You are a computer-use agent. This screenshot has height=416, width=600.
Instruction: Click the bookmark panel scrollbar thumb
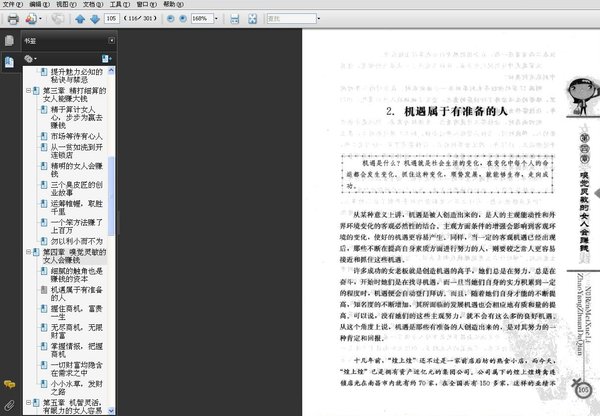coord(111,196)
